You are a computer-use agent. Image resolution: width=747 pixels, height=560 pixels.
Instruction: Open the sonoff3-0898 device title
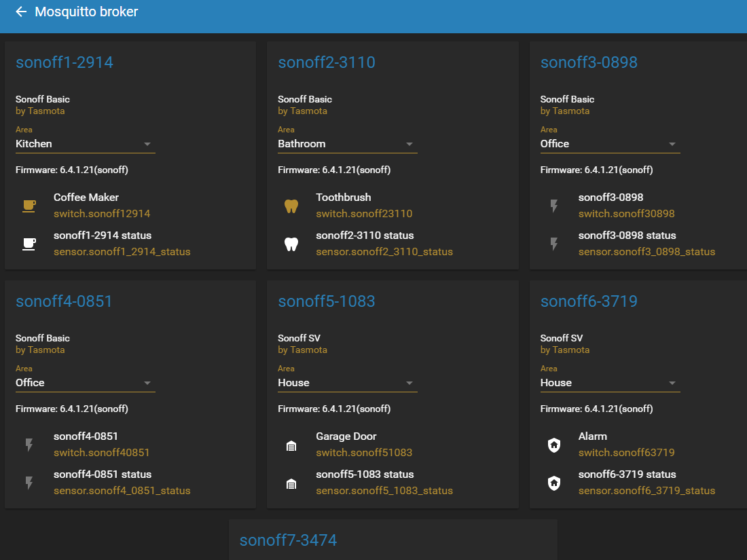pyautogui.click(x=589, y=62)
